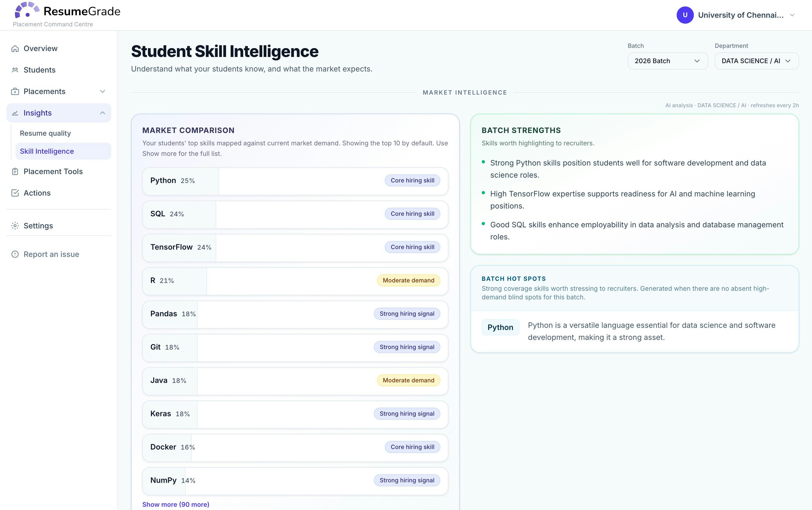812x510 pixels.
Task: Click the Overview home icon
Action: pyautogui.click(x=15, y=49)
